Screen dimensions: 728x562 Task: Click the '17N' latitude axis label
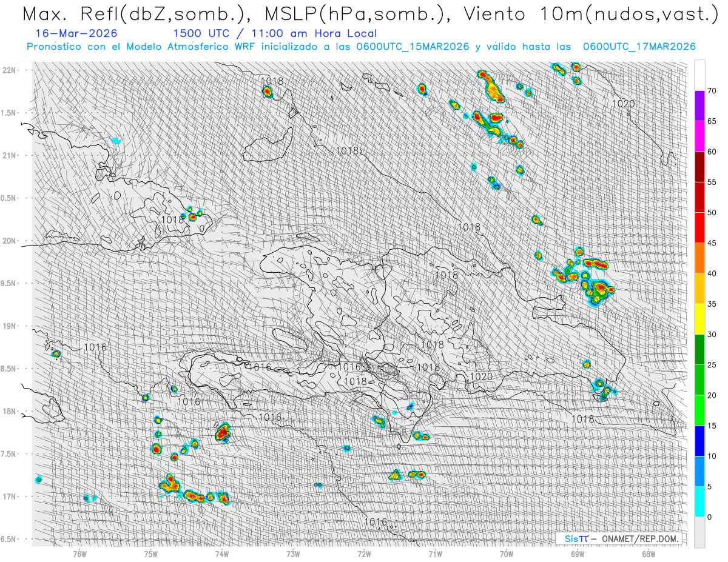pyautogui.click(x=8, y=497)
